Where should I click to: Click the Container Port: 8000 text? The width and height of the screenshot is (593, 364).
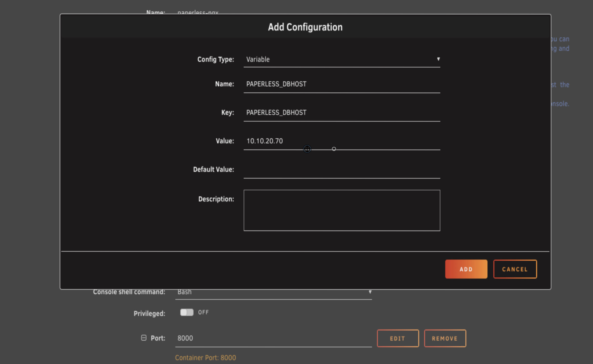(x=205, y=358)
